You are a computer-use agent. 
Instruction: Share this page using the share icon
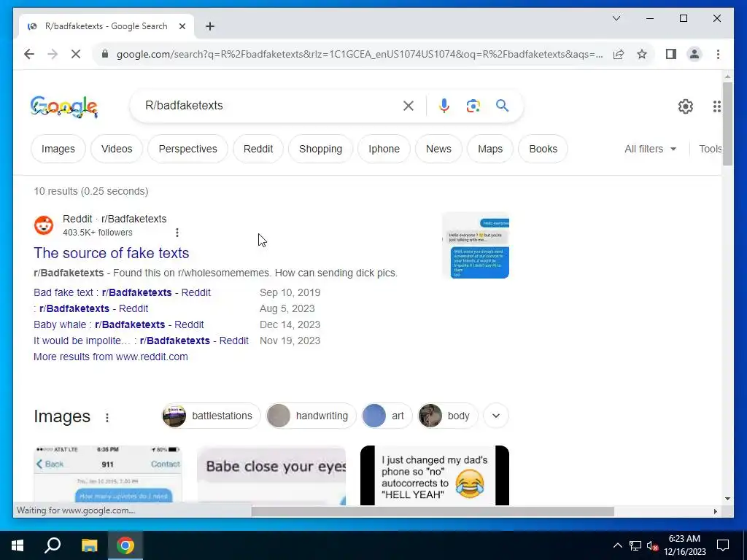(619, 54)
